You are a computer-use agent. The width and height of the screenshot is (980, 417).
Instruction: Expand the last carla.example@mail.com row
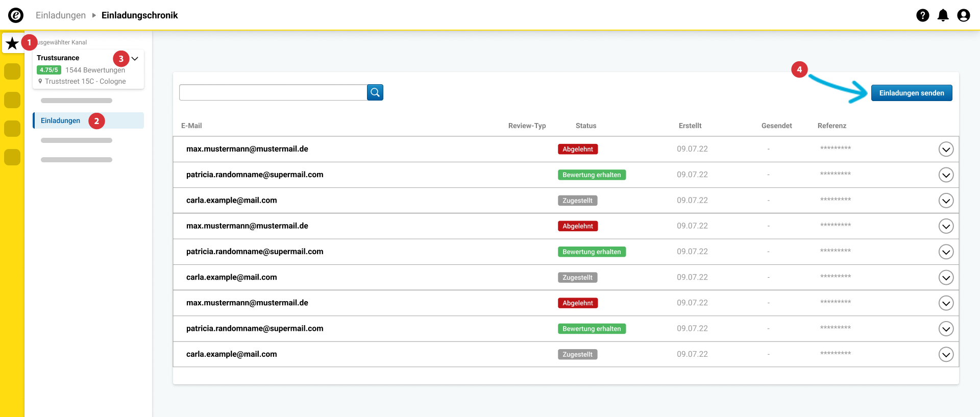click(946, 354)
